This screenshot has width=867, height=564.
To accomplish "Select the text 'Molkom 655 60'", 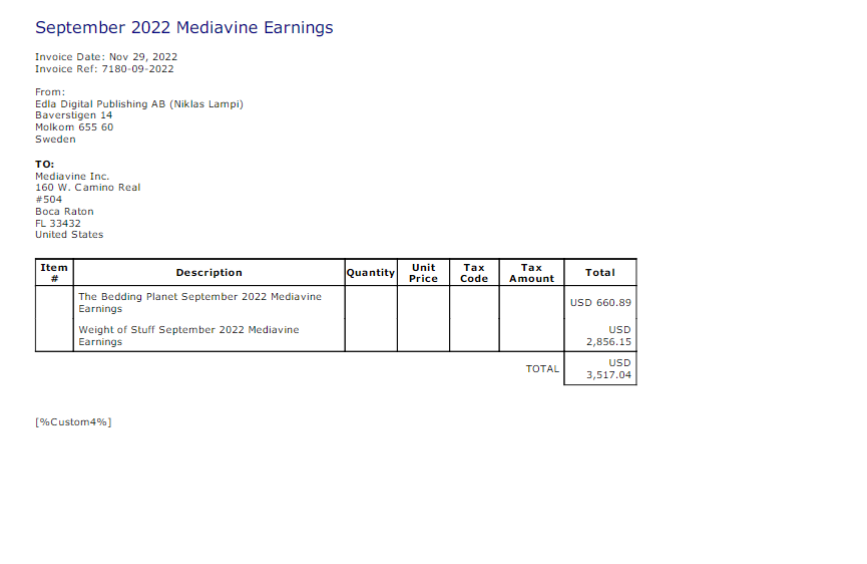I will (x=74, y=127).
